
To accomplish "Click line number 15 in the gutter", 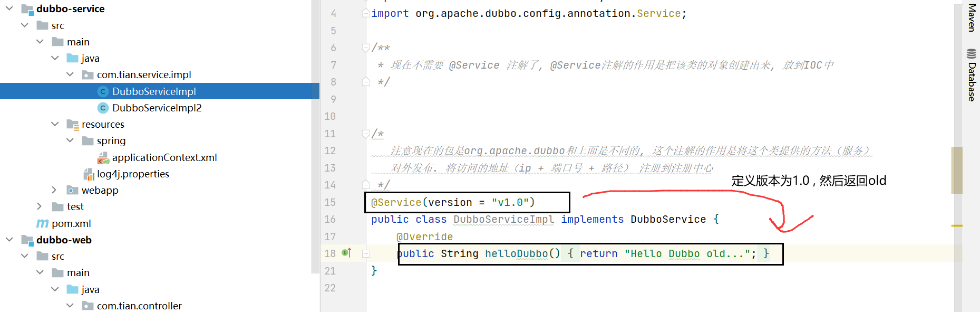I will 330,202.
